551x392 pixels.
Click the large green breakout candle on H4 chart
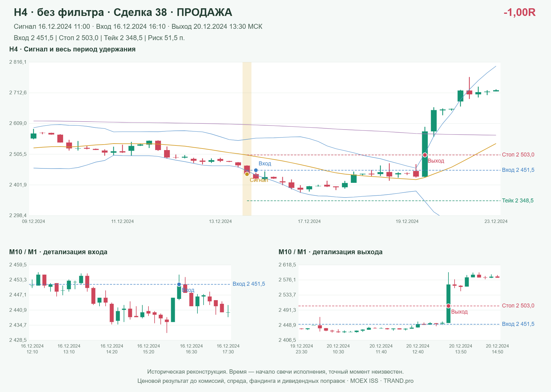(425, 154)
